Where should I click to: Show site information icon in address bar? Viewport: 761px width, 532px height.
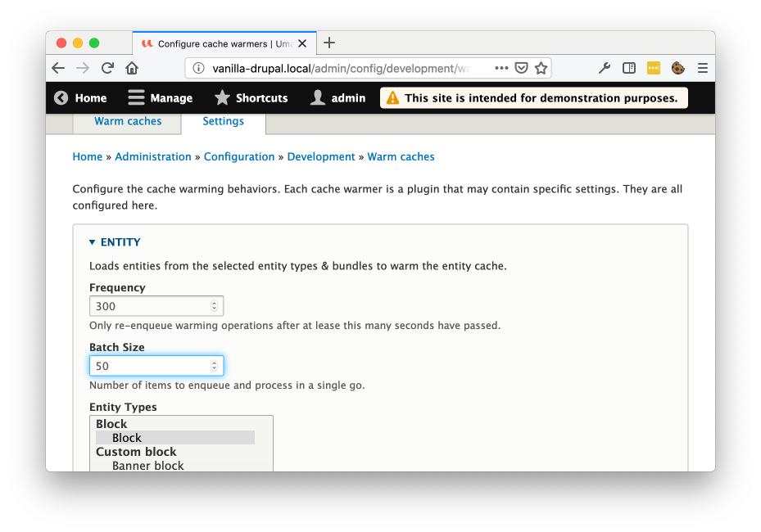[198, 69]
